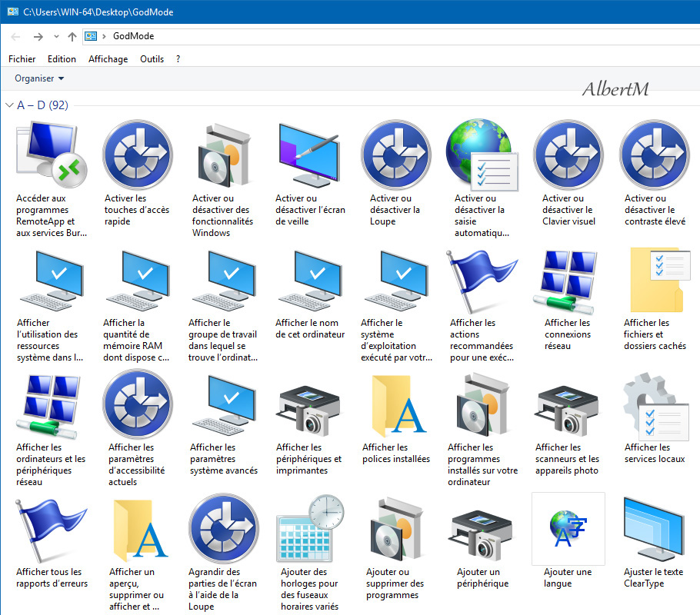Open recent locations dropdown arrow
This screenshot has width=700, height=615.
[56, 37]
